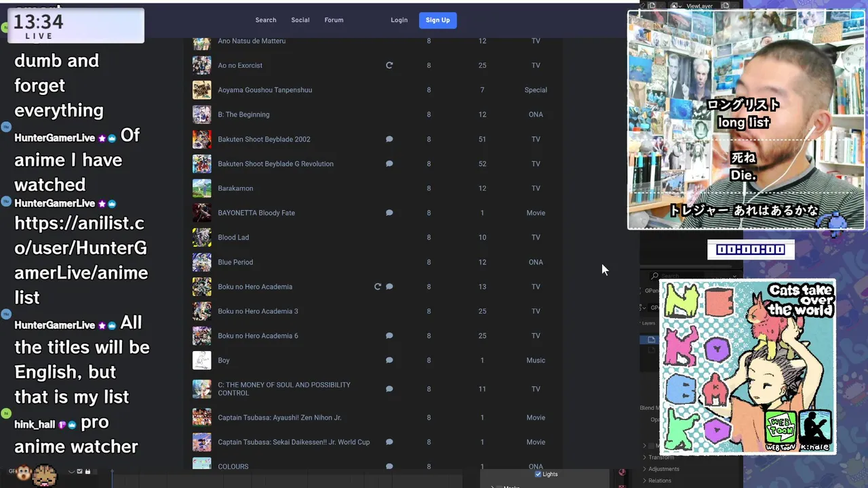Open the Blue Period title link
868x488 pixels.
pos(235,262)
